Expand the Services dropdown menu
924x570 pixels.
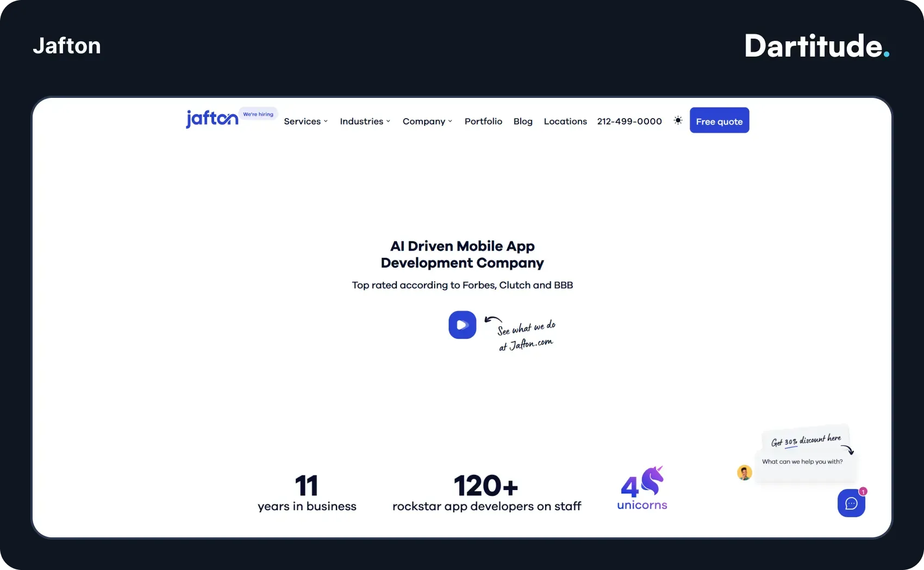pyautogui.click(x=305, y=121)
